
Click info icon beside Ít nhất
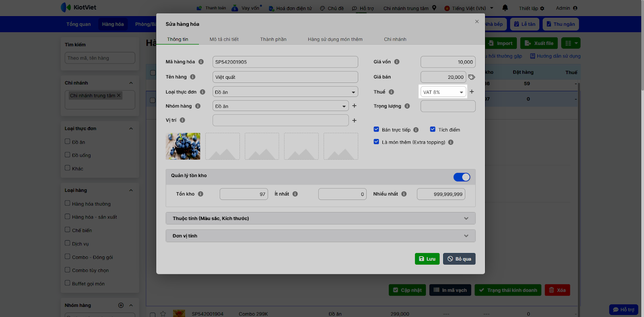[x=295, y=194]
